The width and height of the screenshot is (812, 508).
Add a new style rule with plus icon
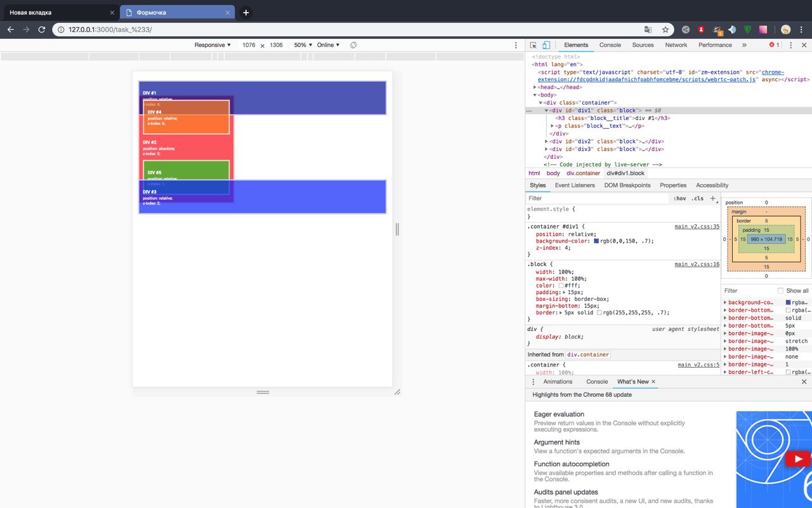pyautogui.click(x=712, y=198)
